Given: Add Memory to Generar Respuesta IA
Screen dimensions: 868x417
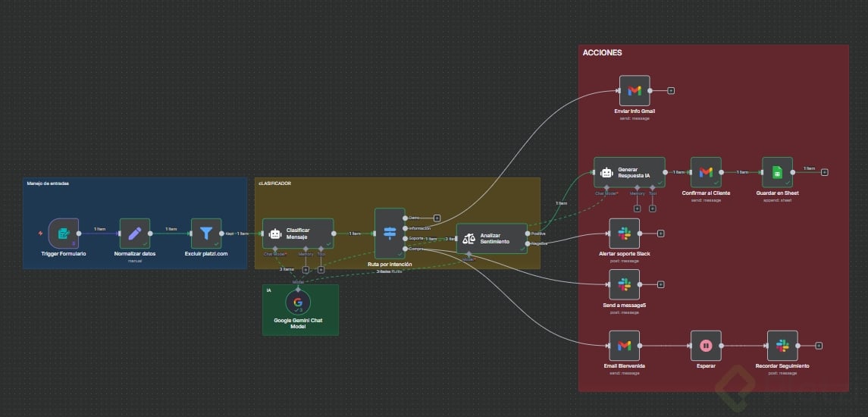Looking at the screenshot, I should click(x=637, y=208).
